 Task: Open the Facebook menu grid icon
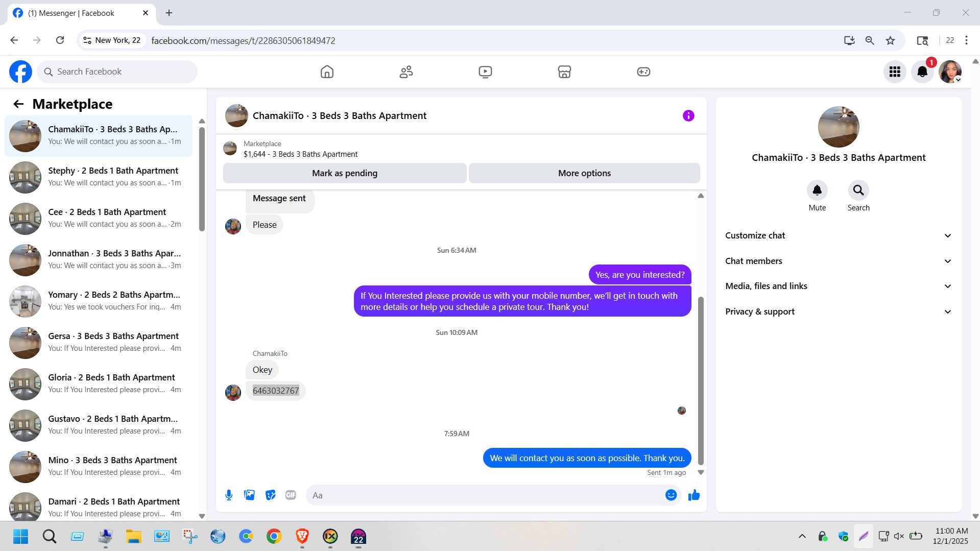pyautogui.click(x=895, y=72)
